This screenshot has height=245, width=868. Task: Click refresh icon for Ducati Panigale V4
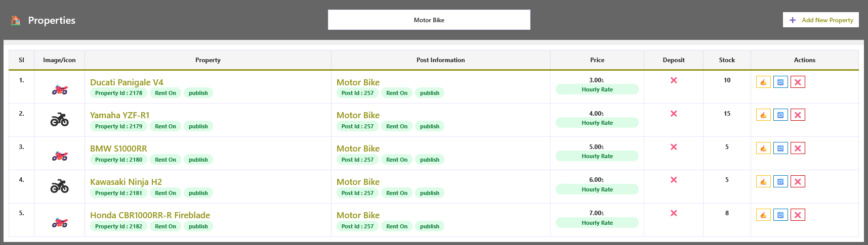(x=780, y=82)
